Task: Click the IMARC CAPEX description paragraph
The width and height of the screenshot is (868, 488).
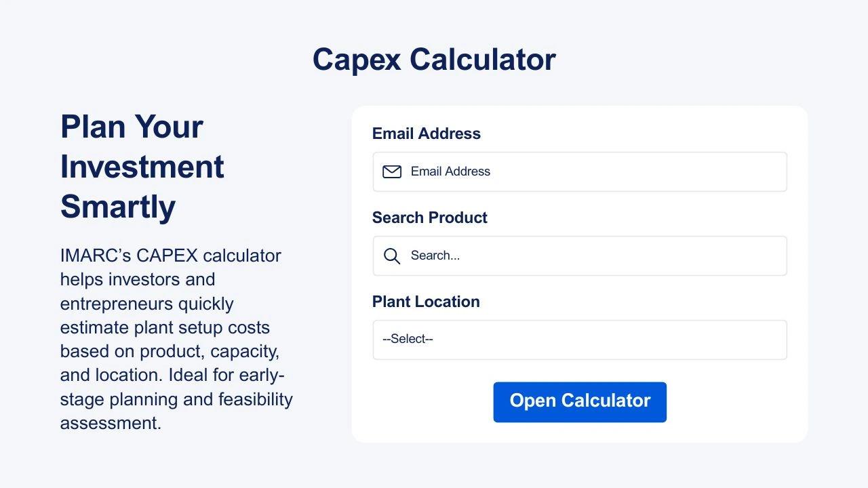Action: tap(176, 339)
